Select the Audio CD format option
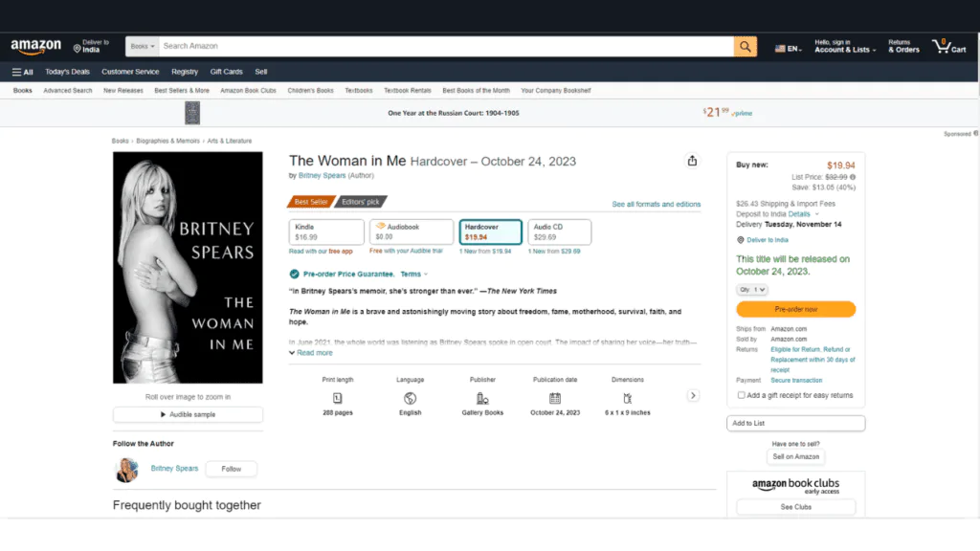The width and height of the screenshot is (980, 551). pos(559,231)
